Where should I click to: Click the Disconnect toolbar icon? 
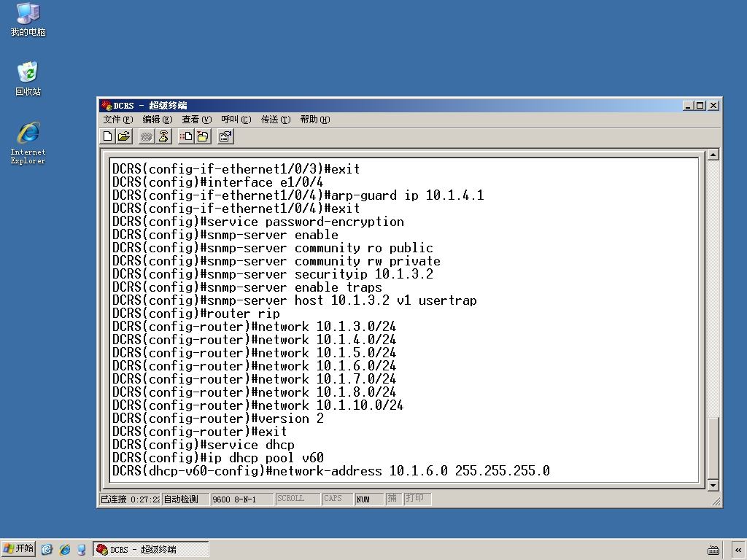point(163,136)
